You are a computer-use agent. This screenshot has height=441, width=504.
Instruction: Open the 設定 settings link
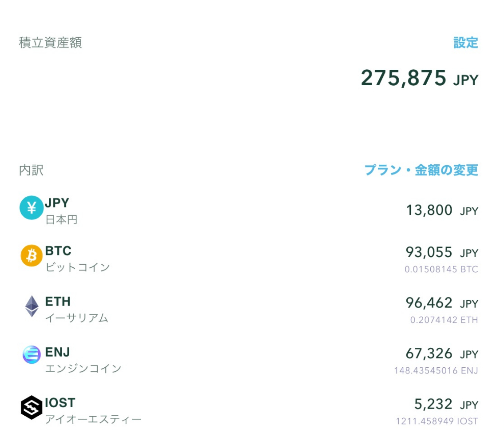[x=465, y=43]
